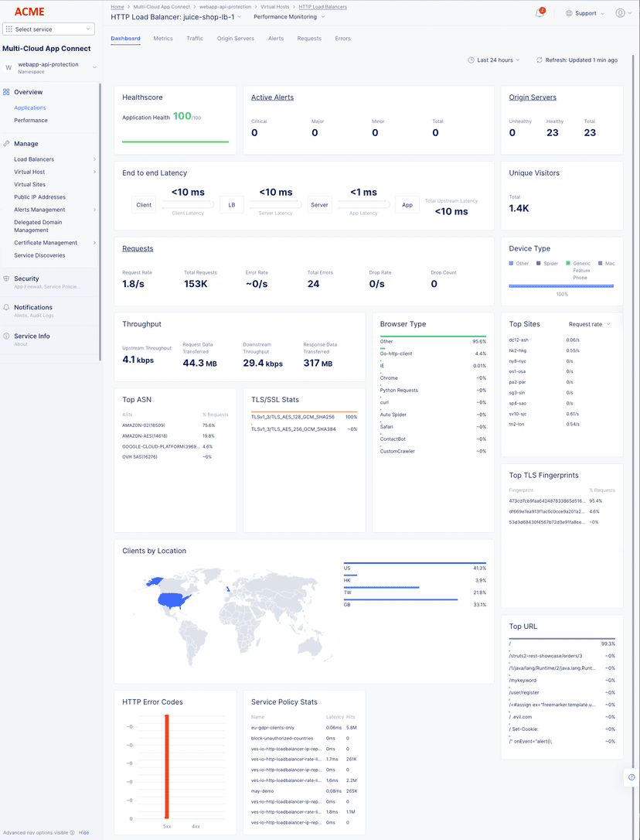
Task: Click the Overview grid icon in sidebar
Action: [7, 92]
